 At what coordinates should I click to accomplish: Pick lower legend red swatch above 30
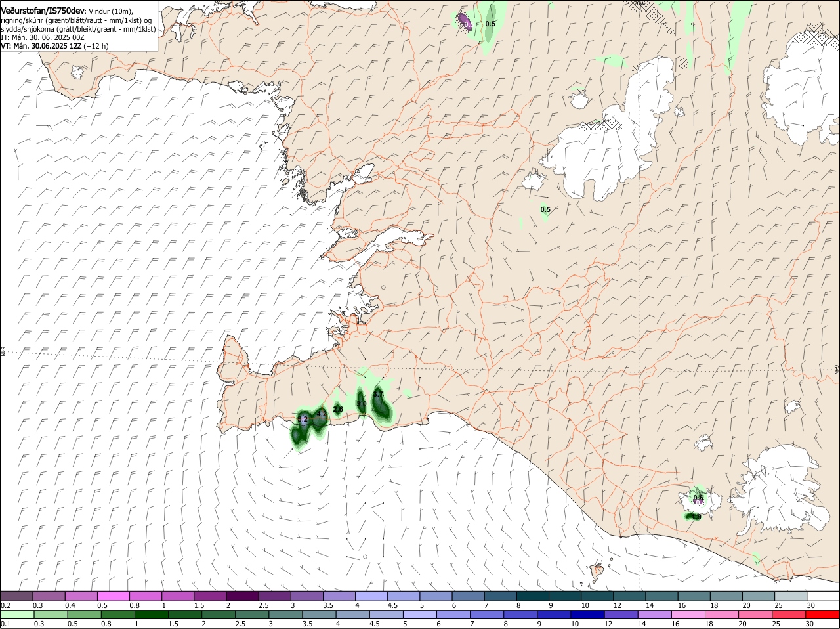(823, 615)
